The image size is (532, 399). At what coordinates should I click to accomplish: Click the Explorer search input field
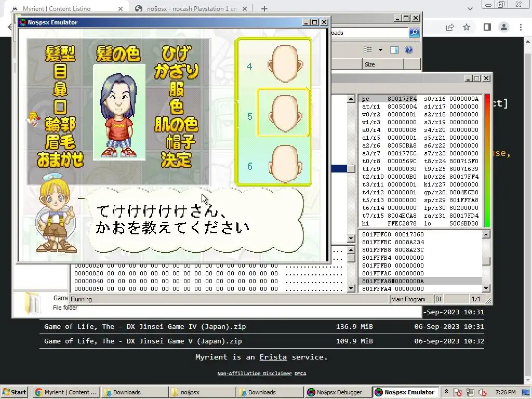[x=369, y=33]
